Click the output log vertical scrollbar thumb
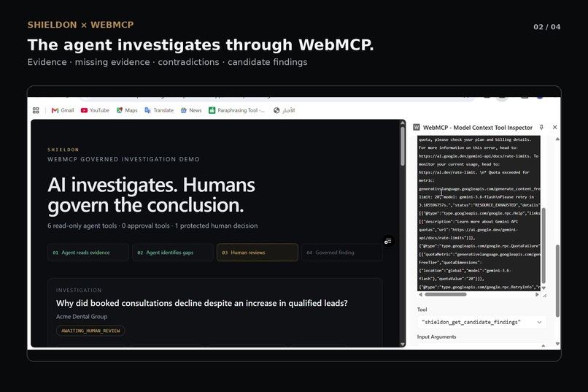 (x=543, y=245)
